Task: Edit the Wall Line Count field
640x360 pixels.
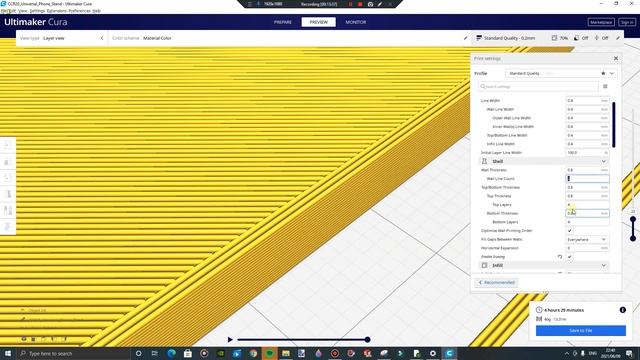Action: pyautogui.click(x=587, y=178)
